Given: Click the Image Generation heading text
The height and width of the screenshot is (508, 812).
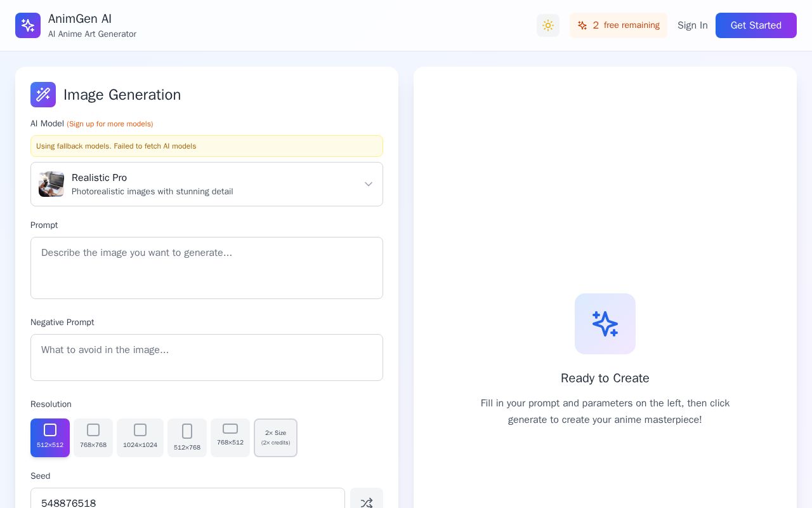Looking at the screenshot, I should tap(122, 95).
